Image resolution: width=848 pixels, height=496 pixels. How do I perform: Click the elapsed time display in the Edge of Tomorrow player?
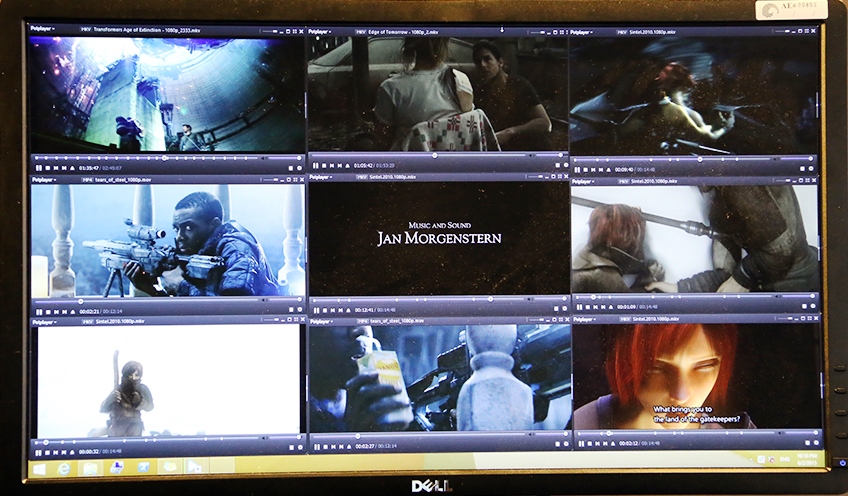(363, 165)
